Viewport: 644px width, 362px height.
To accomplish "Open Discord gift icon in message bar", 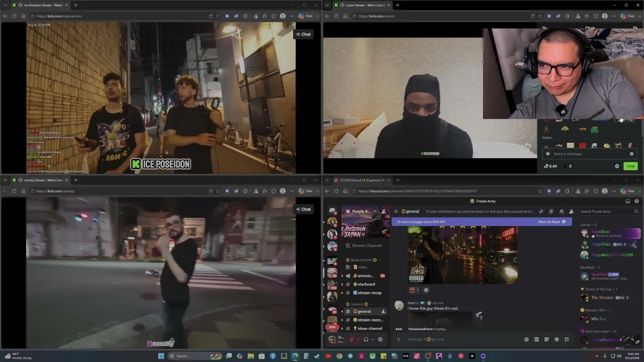I will click(x=526, y=339).
